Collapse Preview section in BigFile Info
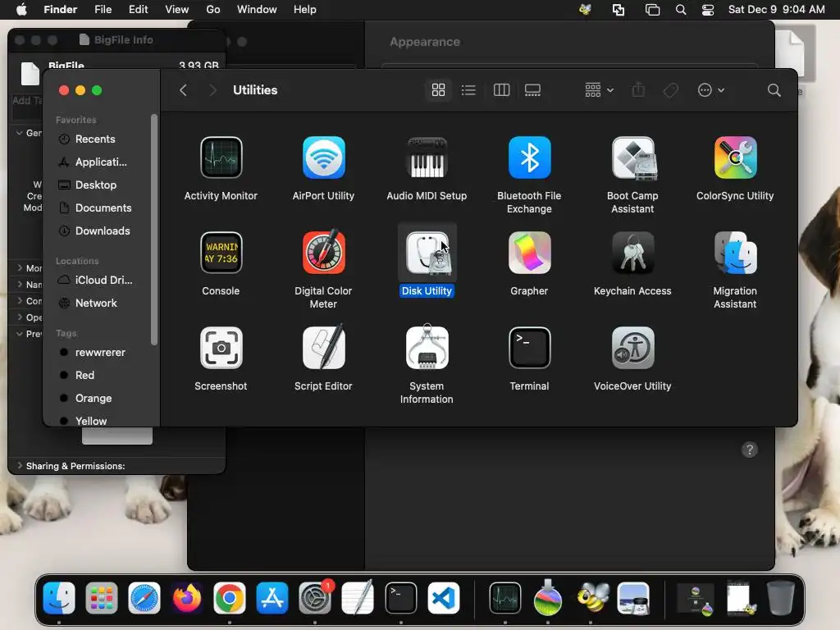The image size is (840, 630). pos(20,334)
